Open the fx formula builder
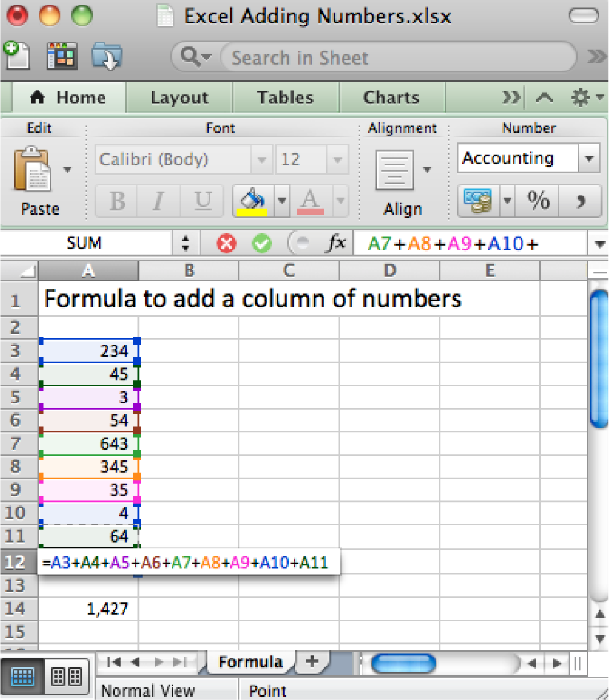Image resolution: width=609 pixels, height=700 pixels. pyautogui.click(x=336, y=244)
